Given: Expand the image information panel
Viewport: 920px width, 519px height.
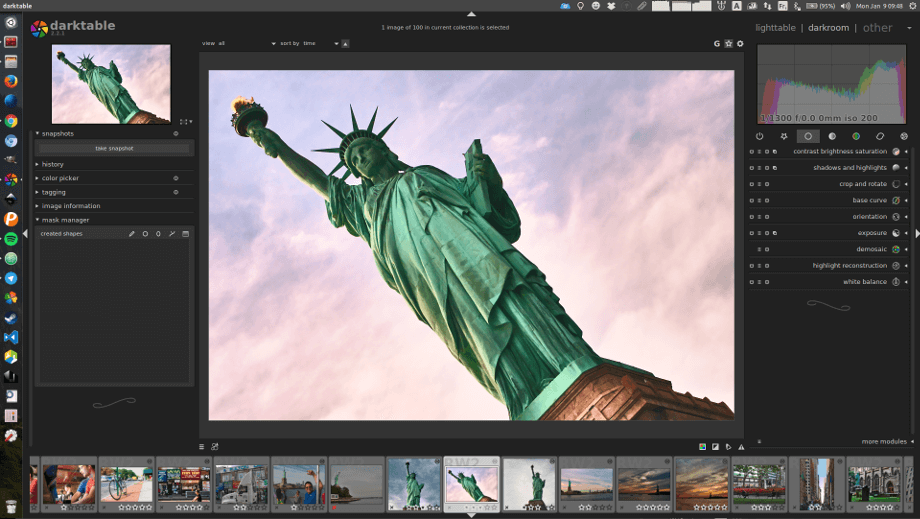Looking at the screenshot, I should tap(37, 206).
